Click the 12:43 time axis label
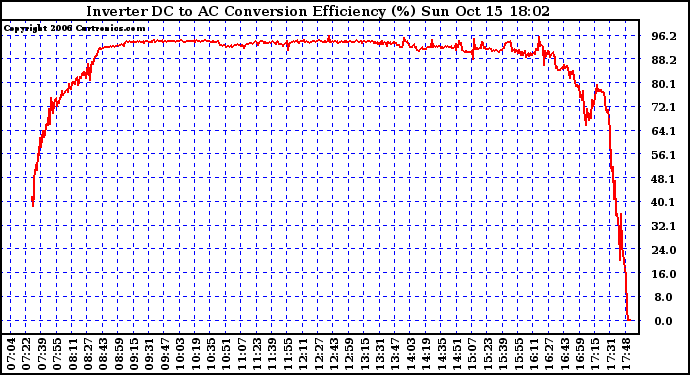The width and height of the screenshot is (690, 375). tap(334, 354)
